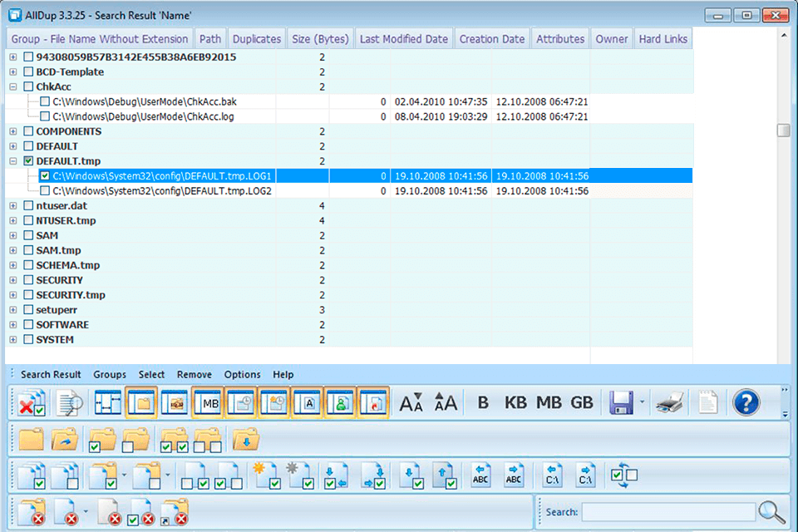
Task: Uncheck the DEFAULT.tmp group checkbox
Action: 27,160
